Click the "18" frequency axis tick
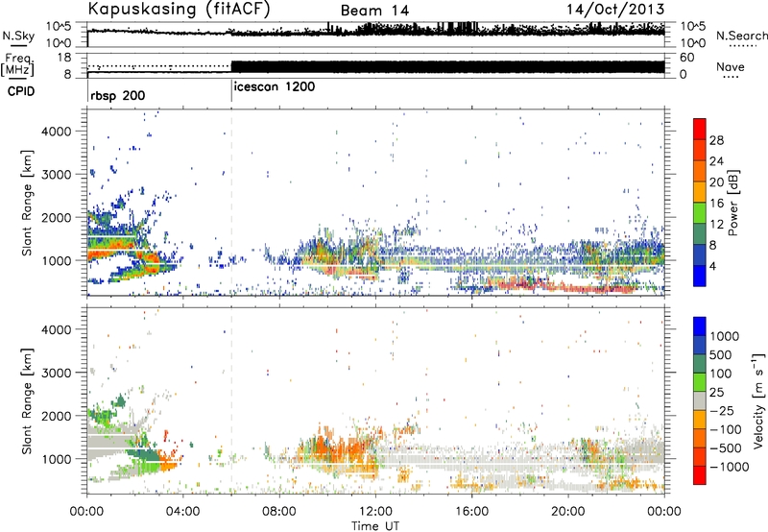 tap(64, 58)
